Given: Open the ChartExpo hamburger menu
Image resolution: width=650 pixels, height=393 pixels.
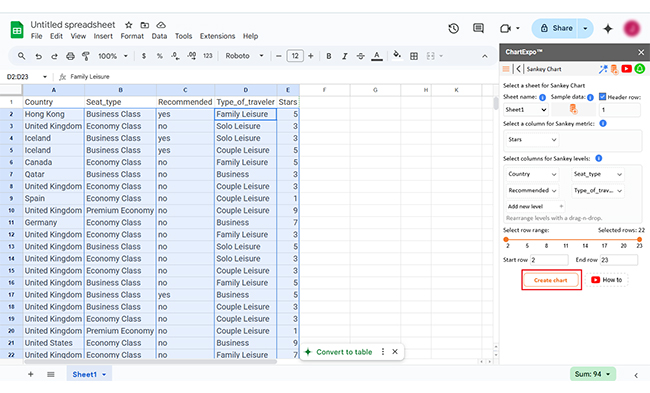Looking at the screenshot, I should [x=506, y=69].
